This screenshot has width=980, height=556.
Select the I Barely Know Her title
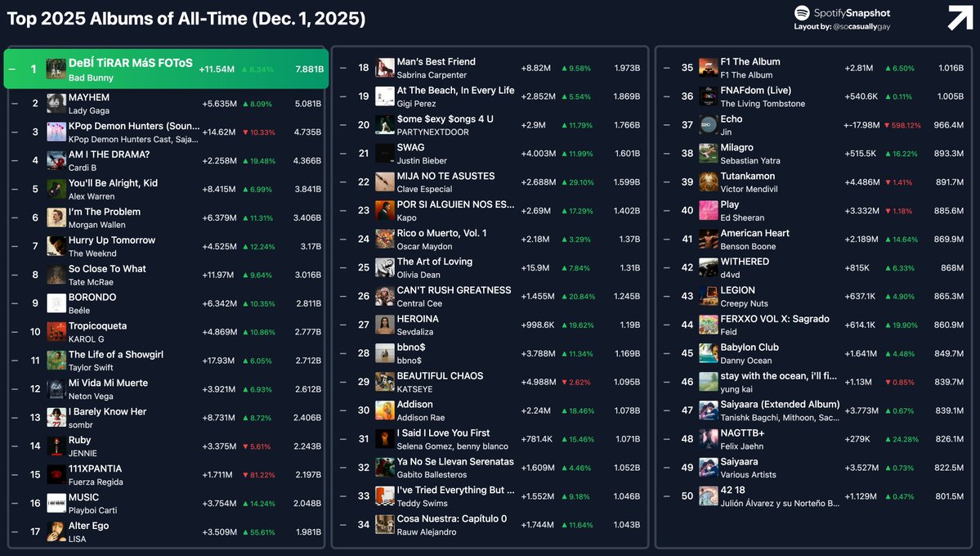pos(108,411)
